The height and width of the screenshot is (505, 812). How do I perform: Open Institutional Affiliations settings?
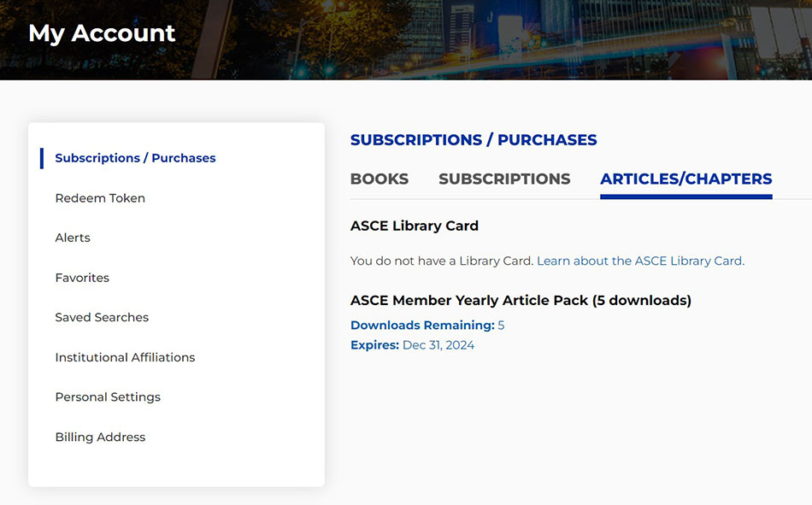pos(125,357)
